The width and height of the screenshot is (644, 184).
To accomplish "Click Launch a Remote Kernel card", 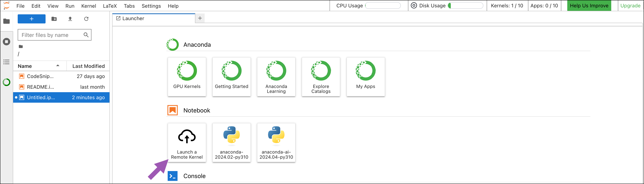I will 187,143.
